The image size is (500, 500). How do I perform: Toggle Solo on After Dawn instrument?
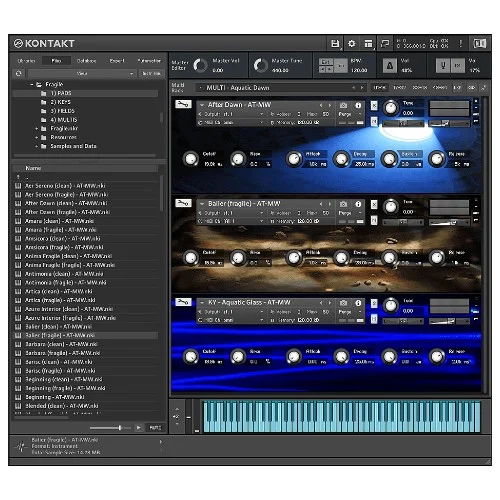point(374,106)
